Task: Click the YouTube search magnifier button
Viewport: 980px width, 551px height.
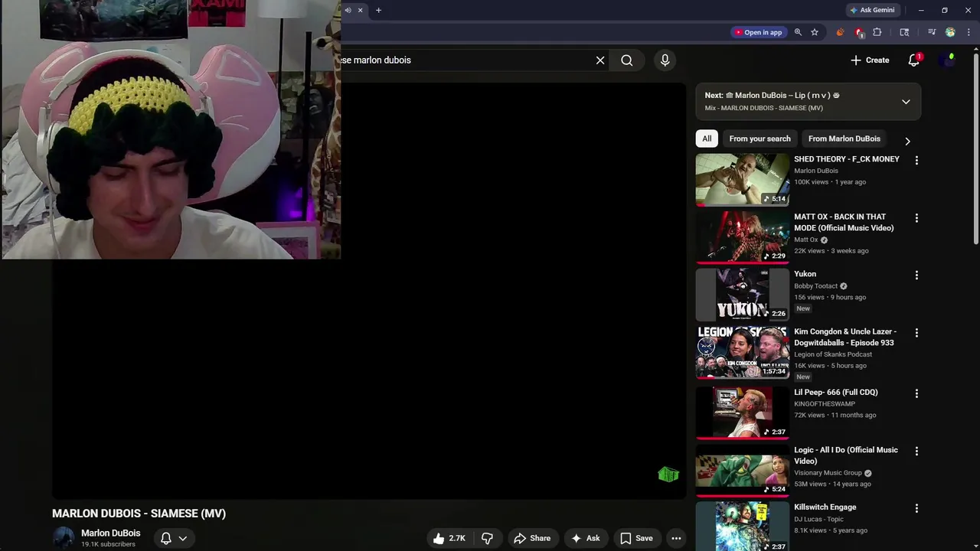Action: [627, 60]
